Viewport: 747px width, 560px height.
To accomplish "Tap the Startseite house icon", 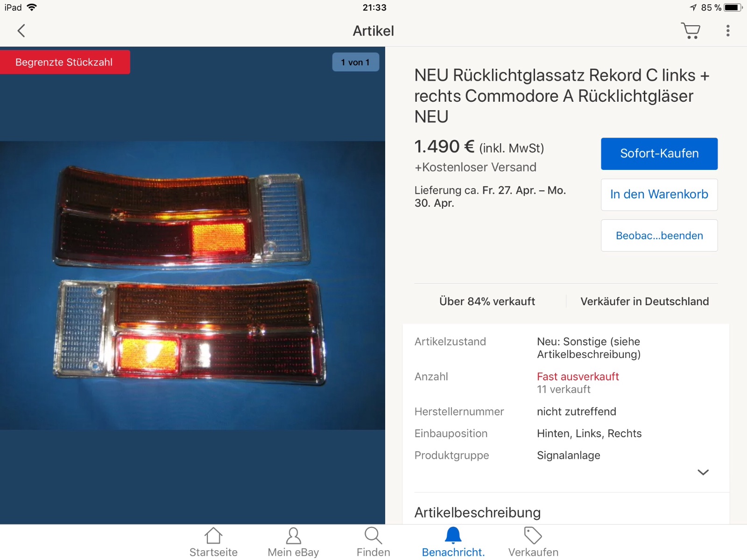I will click(x=213, y=536).
